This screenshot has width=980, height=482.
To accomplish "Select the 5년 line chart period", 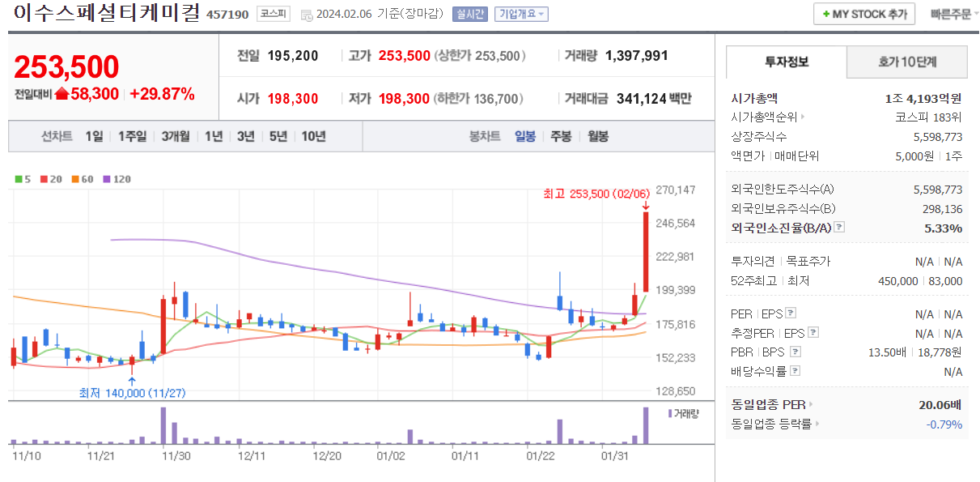I will click(x=278, y=136).
